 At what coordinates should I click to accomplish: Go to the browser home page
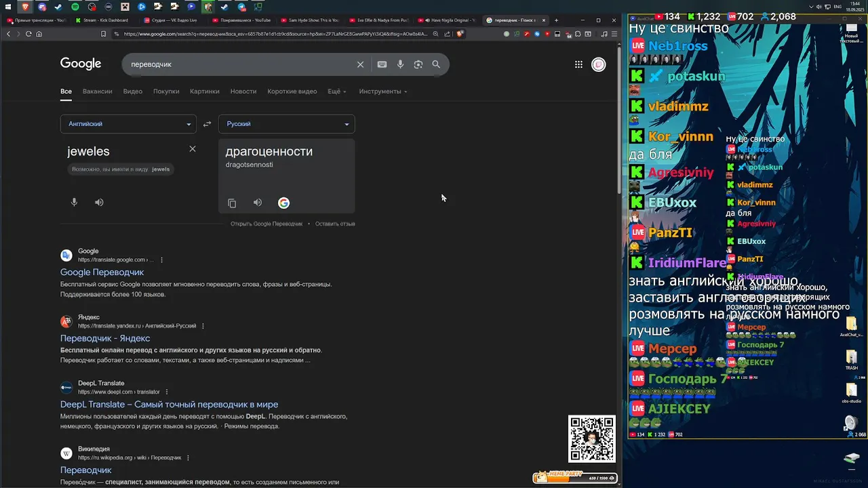pyautogui.click(x=39, y=34)
